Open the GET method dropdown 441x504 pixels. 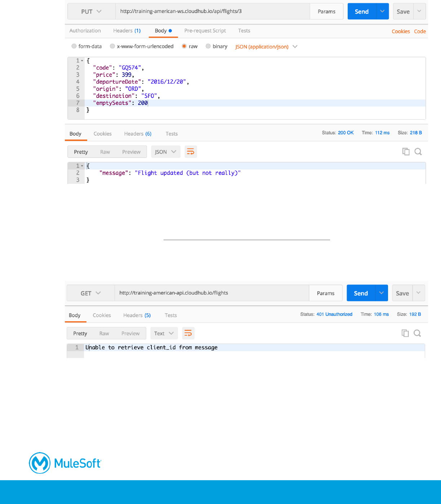(x=91, y=293)
